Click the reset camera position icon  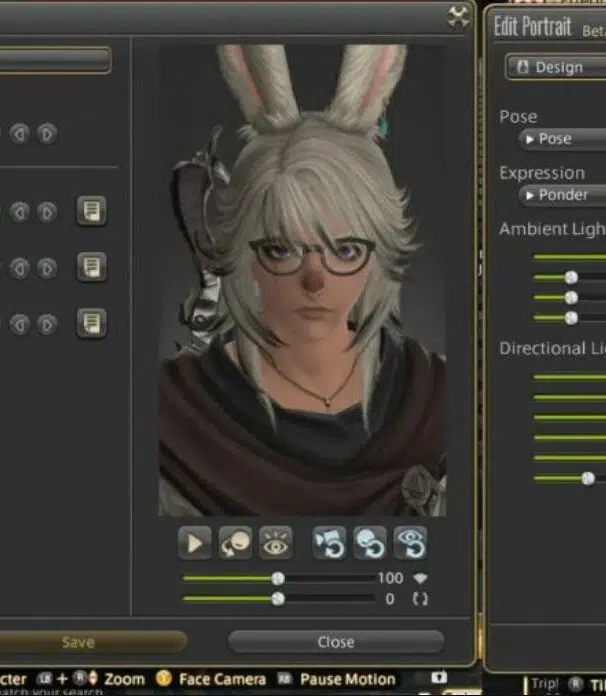click(330, 543)
